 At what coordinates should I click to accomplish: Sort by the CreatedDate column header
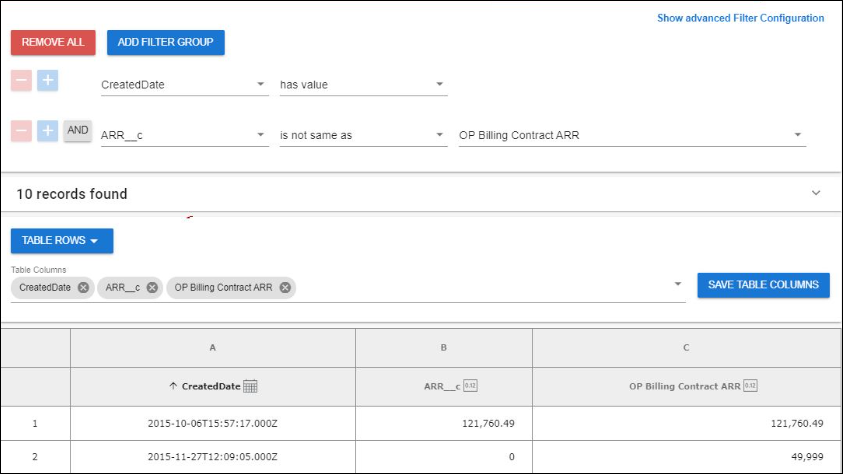click(211, 386)
